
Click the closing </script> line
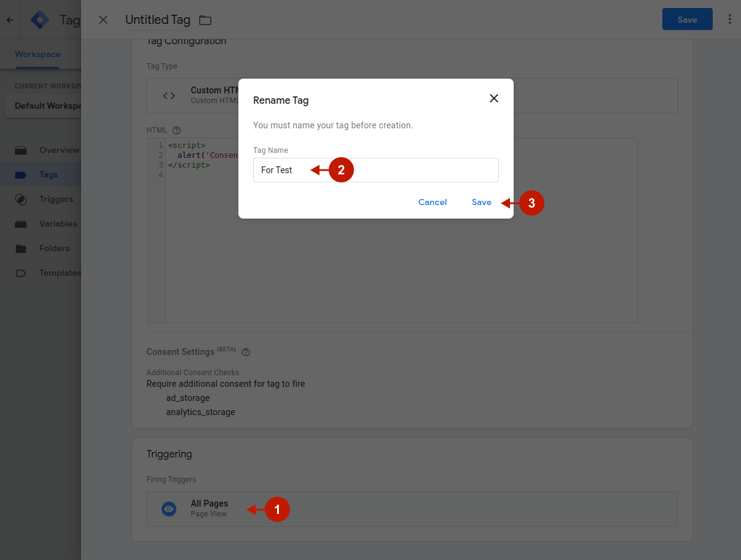189,165
